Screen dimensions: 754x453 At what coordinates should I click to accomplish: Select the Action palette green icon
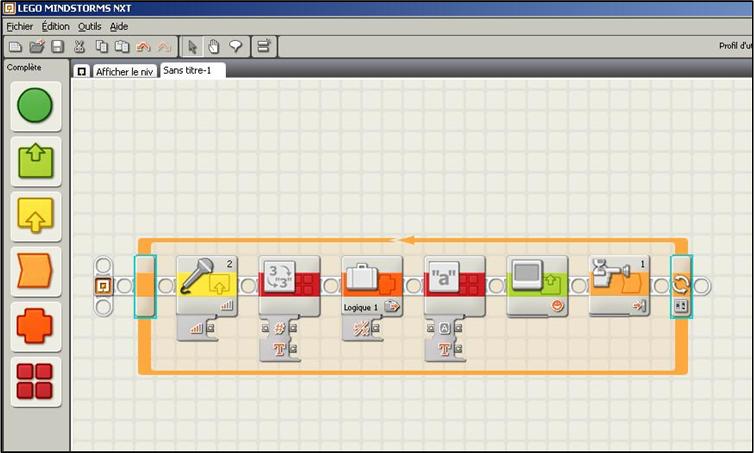(36, 158)
